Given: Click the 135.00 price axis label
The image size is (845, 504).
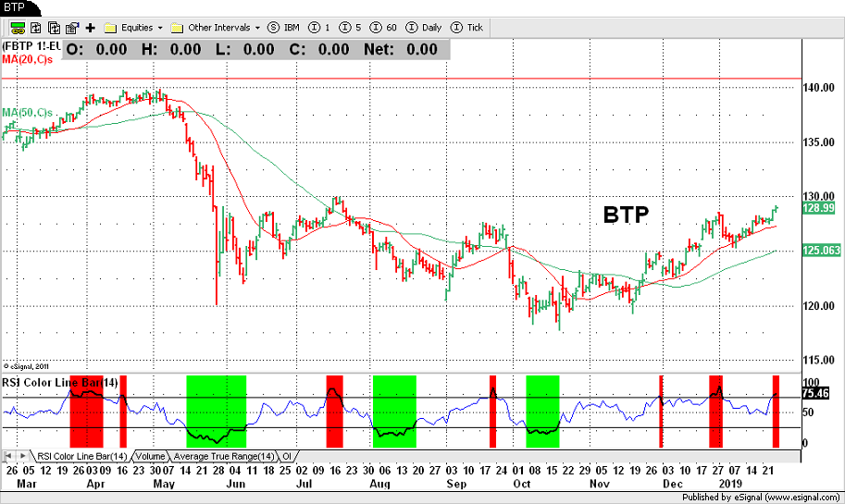Looking at the screenshot, I should pos(818,142).
